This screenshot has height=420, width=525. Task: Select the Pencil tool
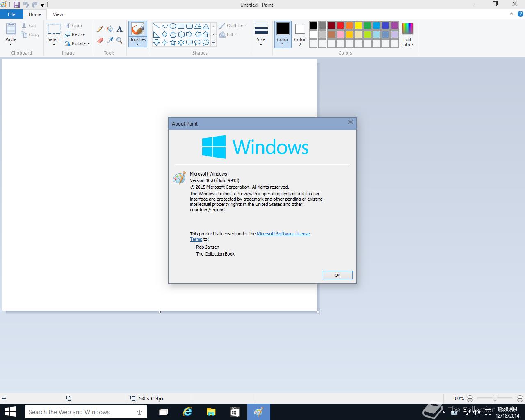(x=100, y=29)
